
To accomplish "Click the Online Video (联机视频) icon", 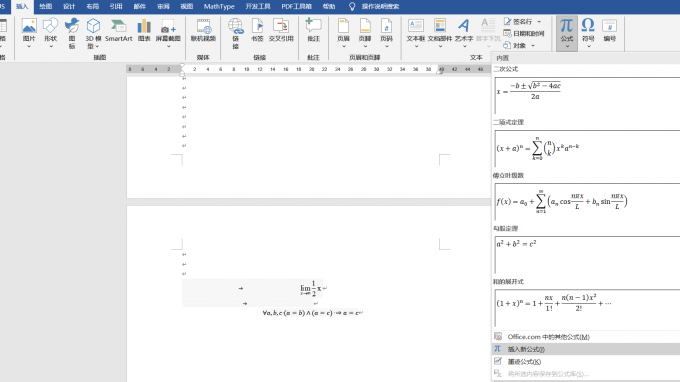I will 203,30.
